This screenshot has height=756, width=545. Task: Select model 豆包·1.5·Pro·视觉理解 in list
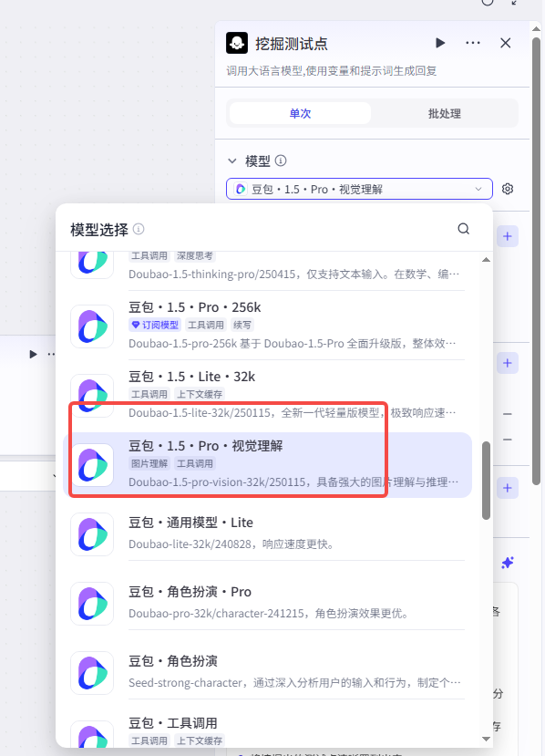pyautogui.click(x=267, y=465)
